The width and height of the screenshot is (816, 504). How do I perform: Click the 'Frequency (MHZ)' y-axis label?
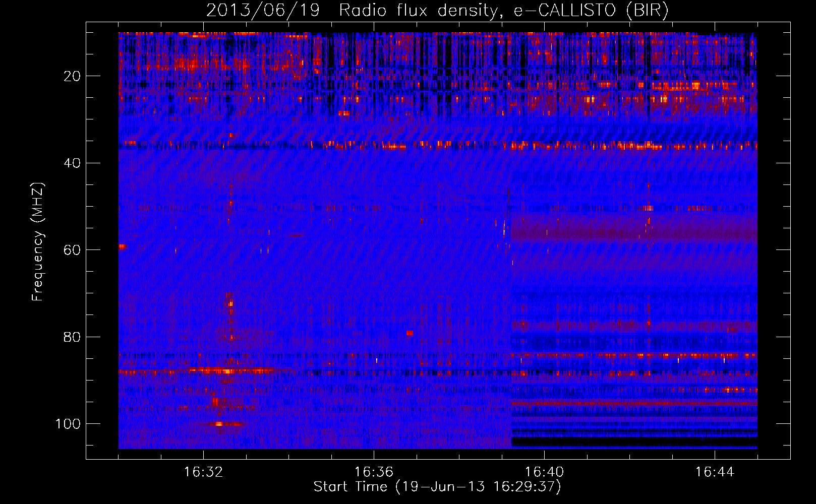38,242
